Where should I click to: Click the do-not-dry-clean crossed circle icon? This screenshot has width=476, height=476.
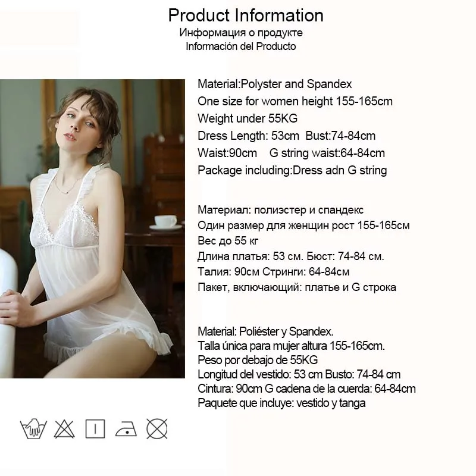pyautogui.click(x=157, y=429)
